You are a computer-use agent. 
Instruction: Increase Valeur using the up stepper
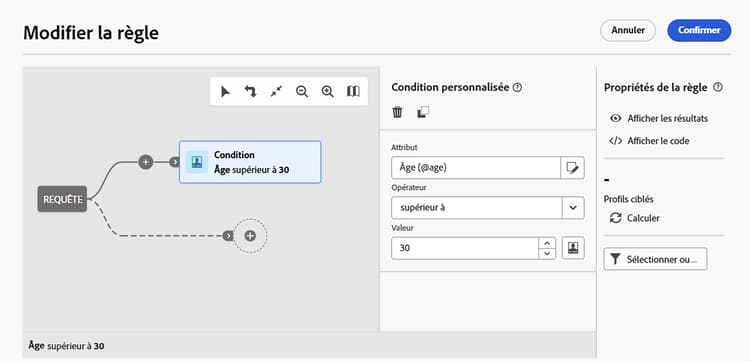547,242
